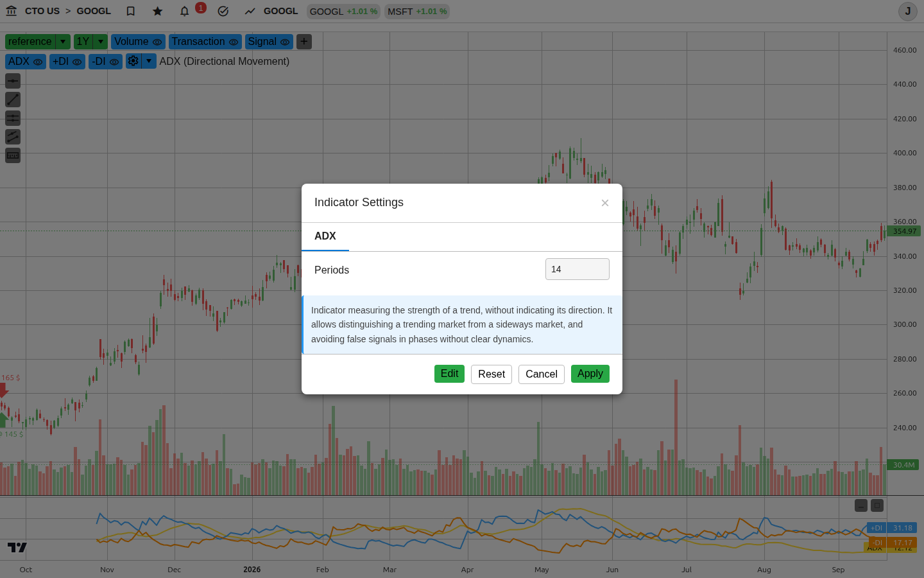Toggle ADX line visibility eye

click(x=38, y=62)
